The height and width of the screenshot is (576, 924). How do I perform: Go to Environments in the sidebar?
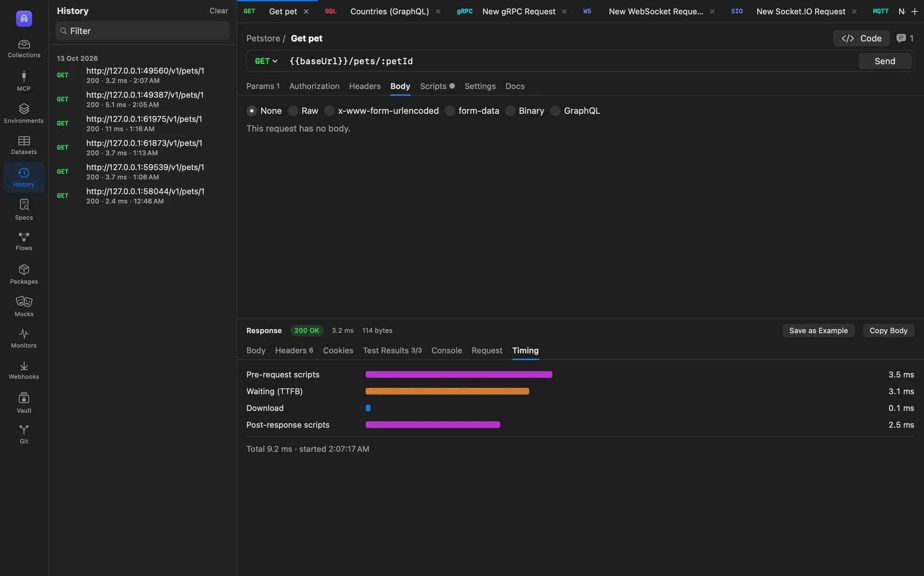pyautogui.click(x=24, y=113)
